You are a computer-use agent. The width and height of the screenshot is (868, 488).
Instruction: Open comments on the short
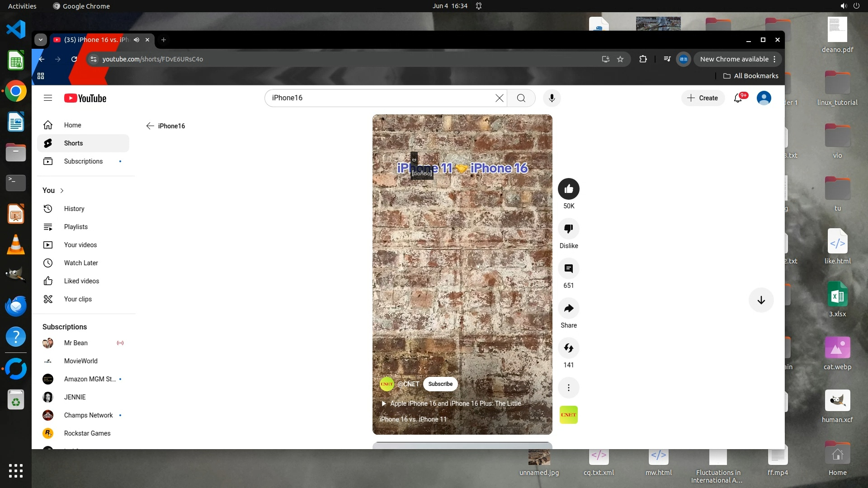[x=568, y=268]
